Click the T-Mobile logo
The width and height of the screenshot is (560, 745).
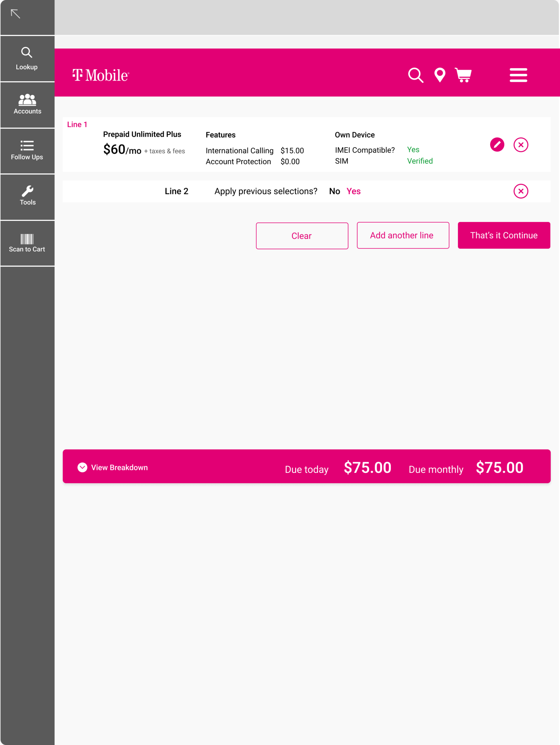(101, 75)
